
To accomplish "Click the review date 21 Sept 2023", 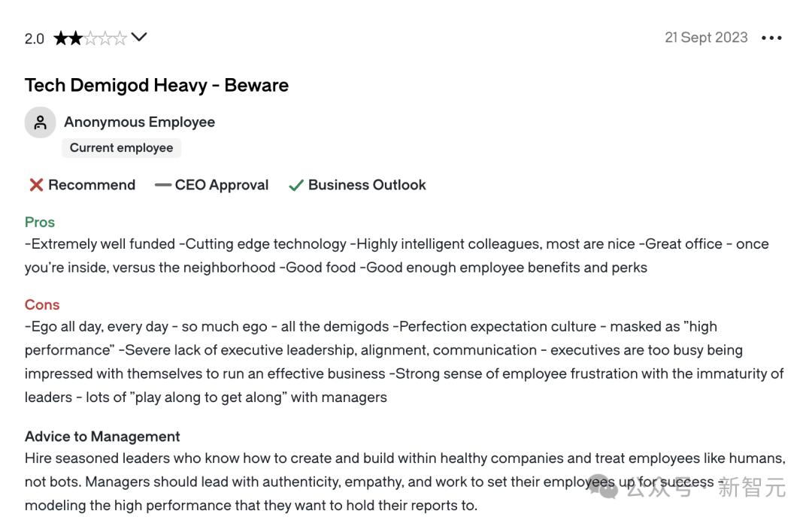I will [706, 38].
